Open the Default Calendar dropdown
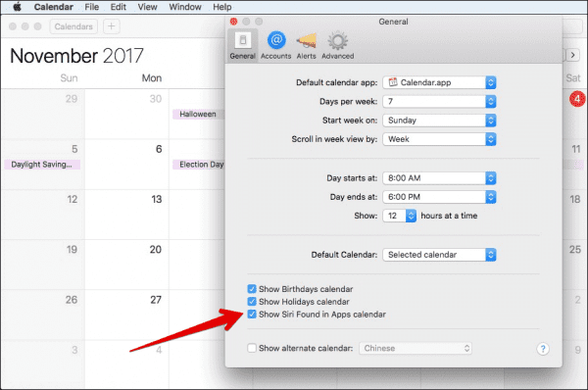Viewport: 588px width, 390px height. [439, 255]
